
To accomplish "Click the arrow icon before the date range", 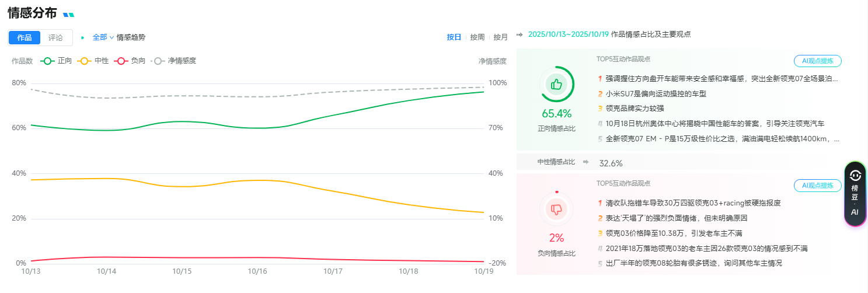I will [x=520, y=34].
